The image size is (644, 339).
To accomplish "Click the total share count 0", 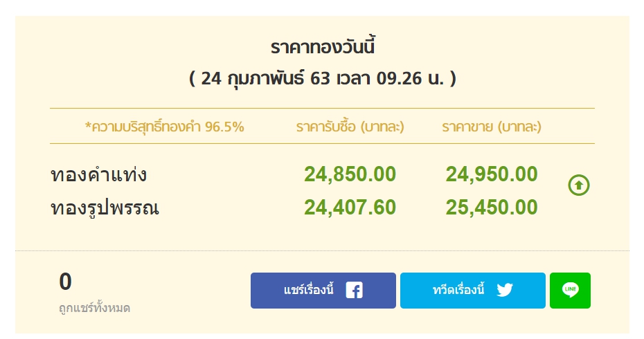I will (x=66, y=282).
